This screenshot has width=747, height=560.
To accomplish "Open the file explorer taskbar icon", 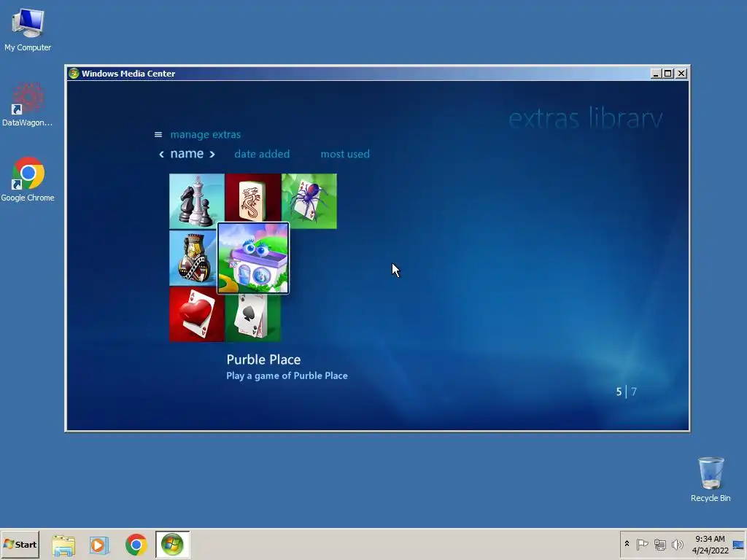I will (63, 545).
